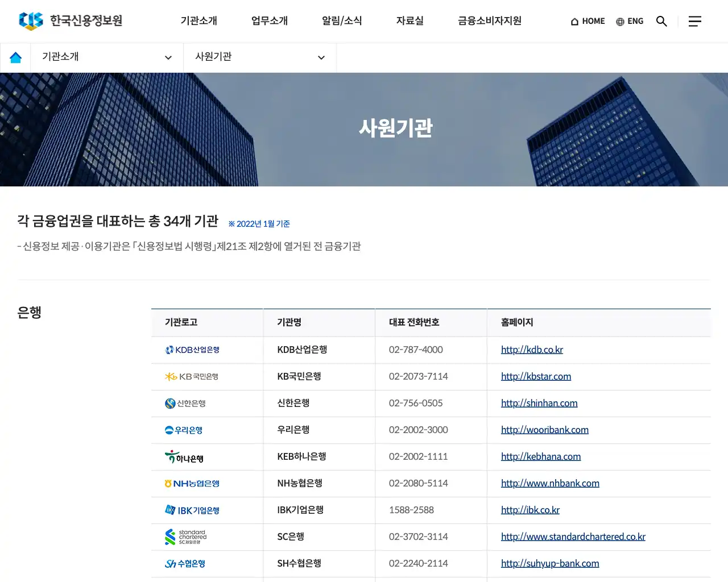Click the 2022년 1월 기준 notice text

(259, 223)
